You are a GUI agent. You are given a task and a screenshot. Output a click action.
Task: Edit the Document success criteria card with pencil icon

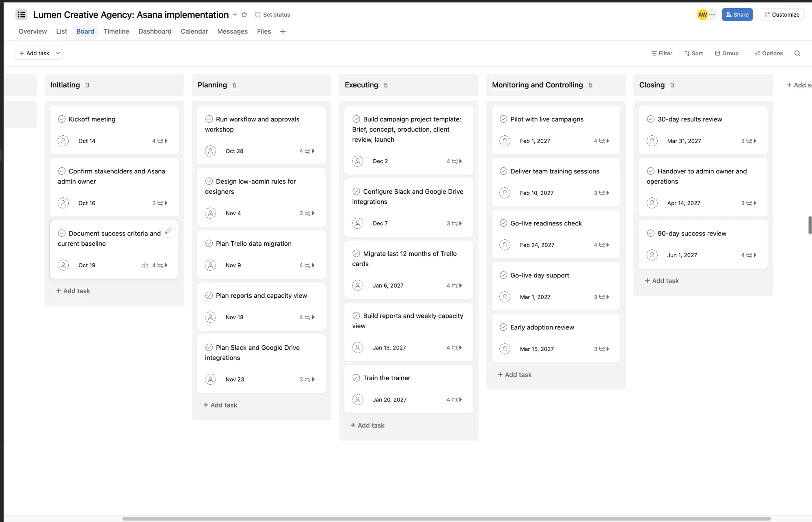pos(168,231)
